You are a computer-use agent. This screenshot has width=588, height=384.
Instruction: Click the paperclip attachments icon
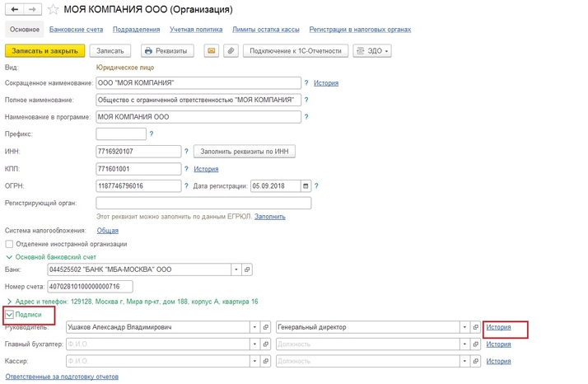pyautogui.click(x=231, y=51)
